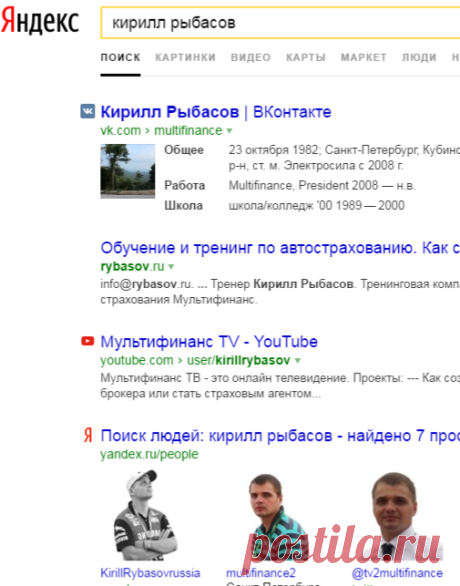The height and width of the screenshot is (586, 460).
Task: Click snippet text Мультифинанс ТВ - это онлайн телевидение
Action: click(x=225, y=378)
